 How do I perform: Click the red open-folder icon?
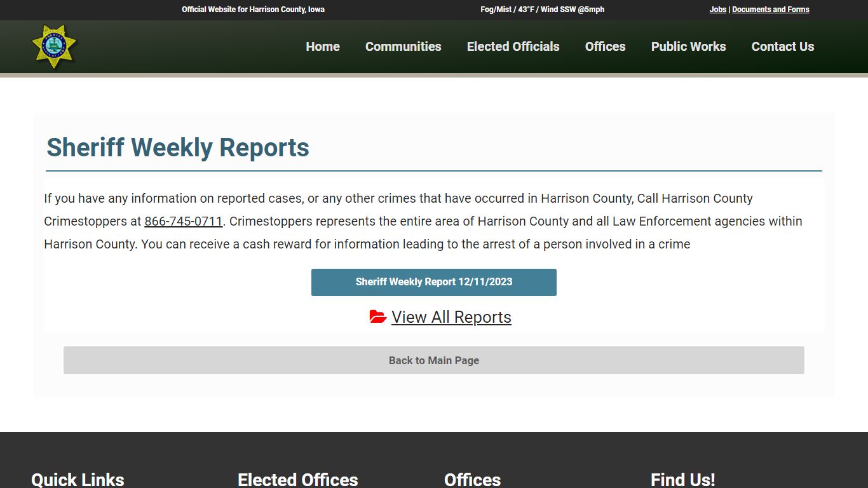[x=378, y=316]
